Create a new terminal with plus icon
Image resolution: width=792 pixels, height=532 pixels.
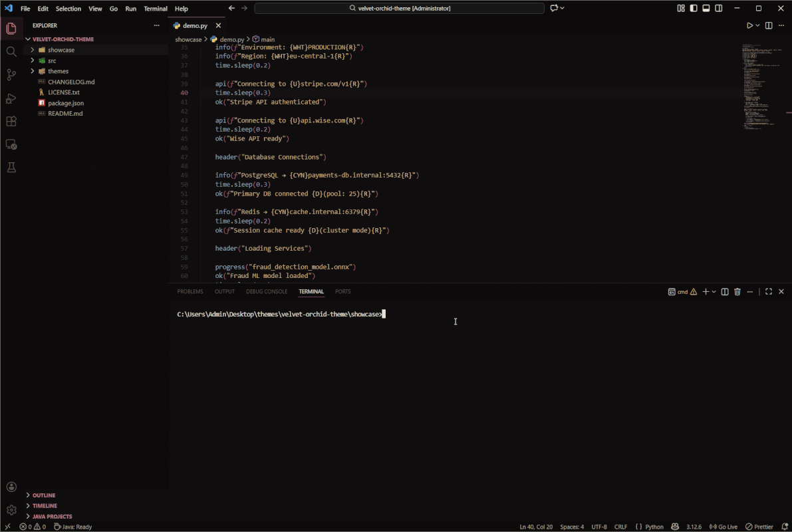click(706, 291)
